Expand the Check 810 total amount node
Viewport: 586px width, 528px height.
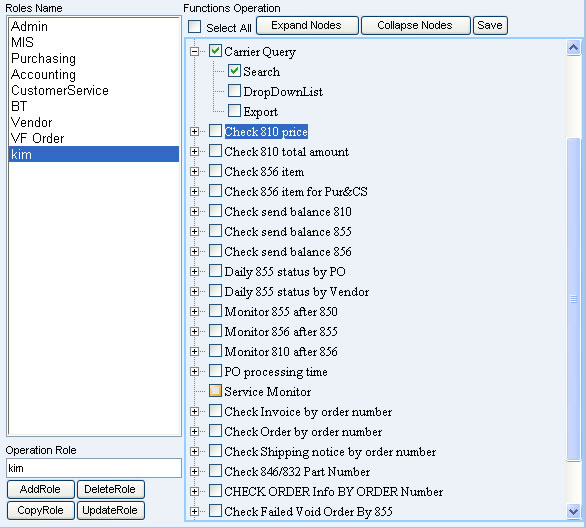click(x=194, y=151)
